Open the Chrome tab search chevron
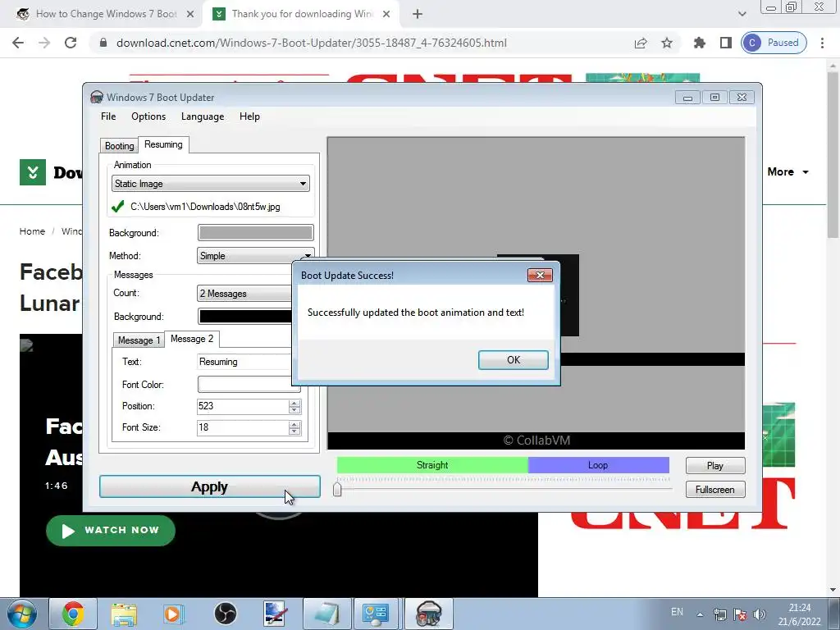The height and width of the screenshot is (630, 840). (742, 14)
